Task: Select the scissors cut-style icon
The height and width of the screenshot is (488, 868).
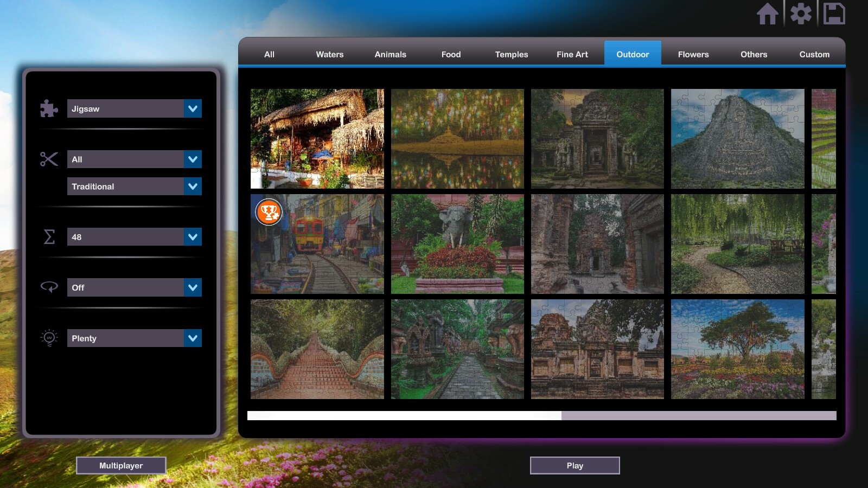Action: pyautogui.click(x=49, y=159)
